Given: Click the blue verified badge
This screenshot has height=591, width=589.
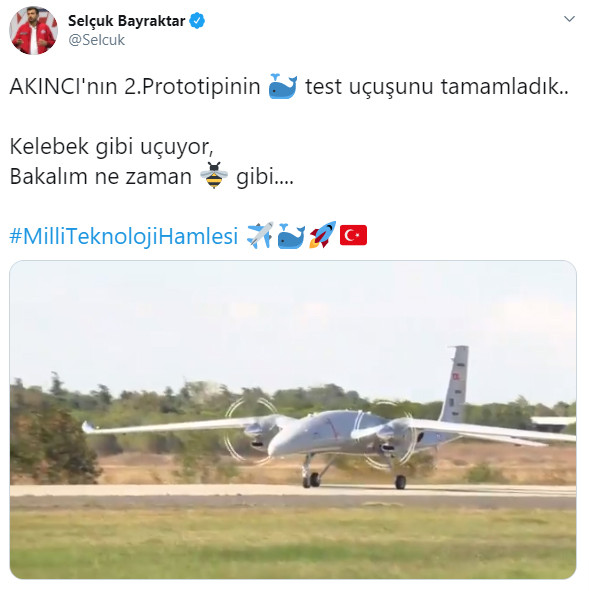Looking at the screenshot, I should click(197, 21).
